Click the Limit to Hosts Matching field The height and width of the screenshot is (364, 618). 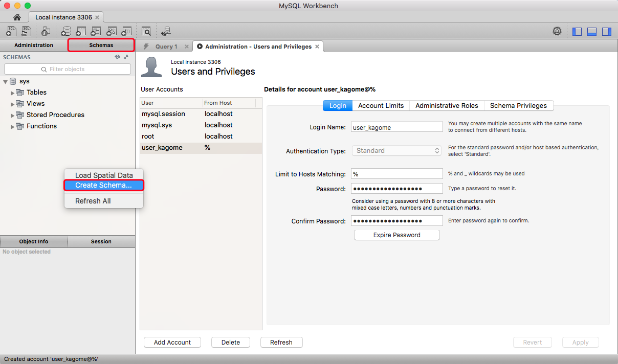point(397,174)
